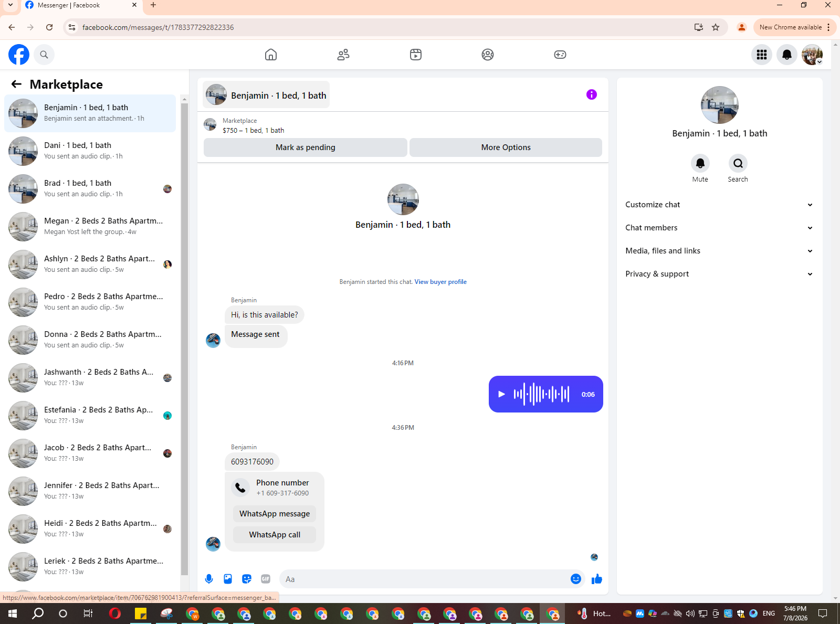Record a voice clip with microphone icon
Viewport: 840px width, 624px height.
(x=209, y=579)
